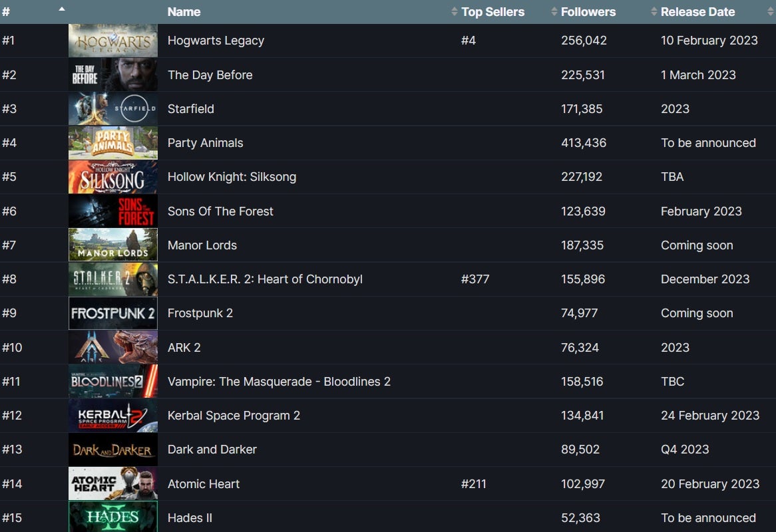Select release date 24 February 2023
This screenshot has height=532, width=776.
click(x=710, y=416)
